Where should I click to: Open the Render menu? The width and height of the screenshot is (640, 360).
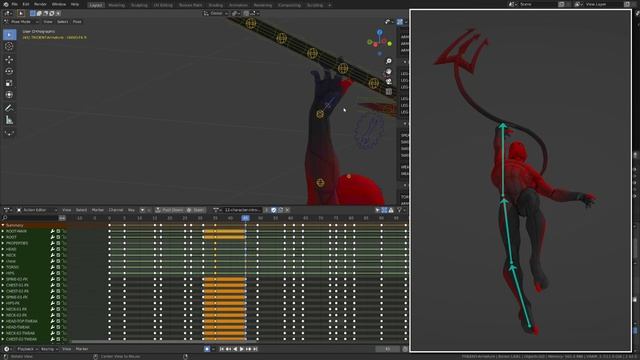40,4
